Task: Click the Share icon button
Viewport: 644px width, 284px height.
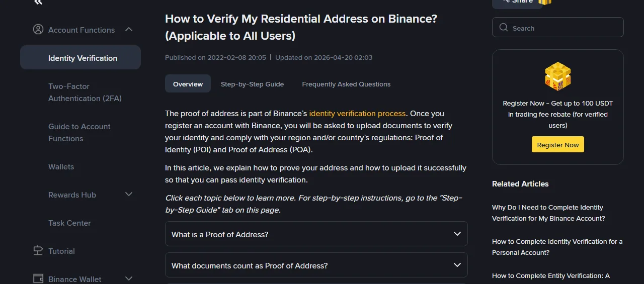Action: pos(517,2)
